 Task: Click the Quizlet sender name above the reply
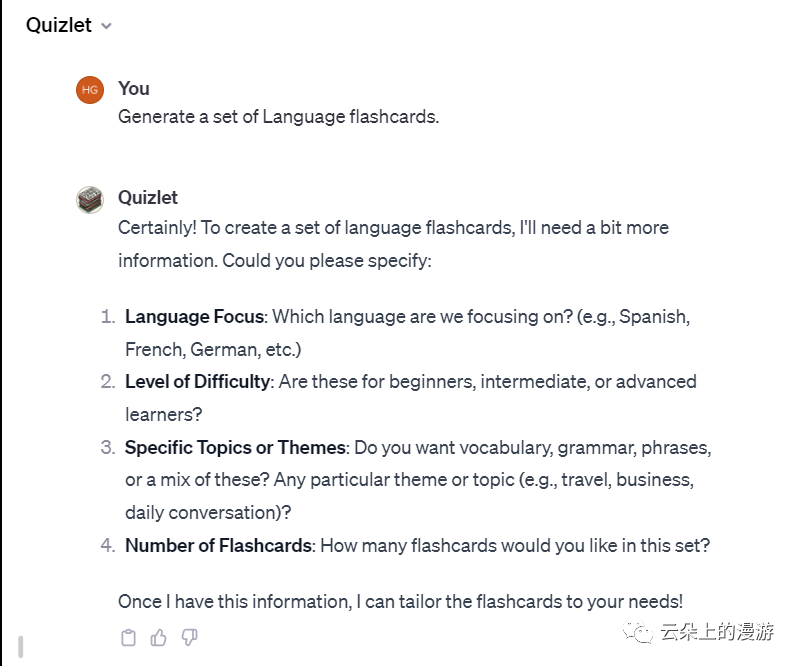tap(148, 198)
